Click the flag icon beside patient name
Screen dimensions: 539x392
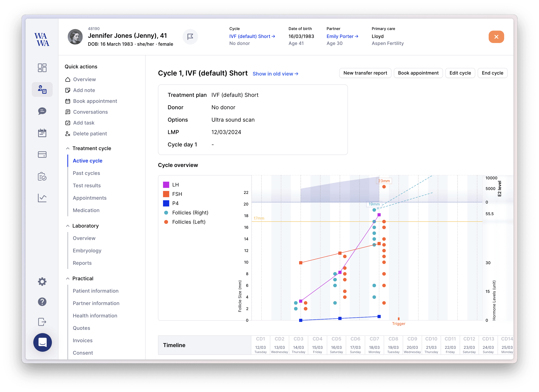click(190, 37)
